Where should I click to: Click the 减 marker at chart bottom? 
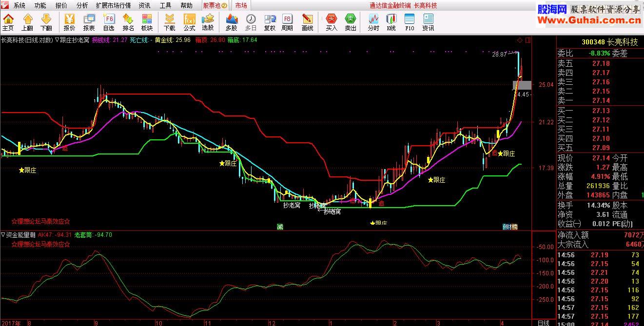tap(280, 227)
